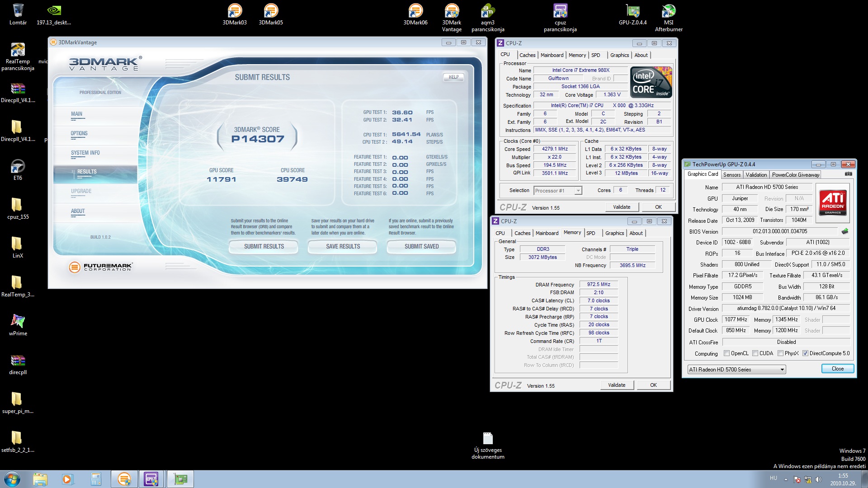The image size is (868, 488).
Task: Toggle the OpenCL checkbox in GPU-Z
Action: [x=726, y=353]
